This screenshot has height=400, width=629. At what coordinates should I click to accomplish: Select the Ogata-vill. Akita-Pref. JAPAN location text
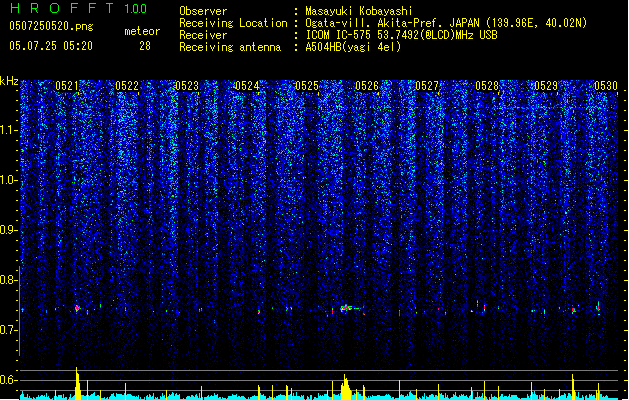pyautogui.click(x=446, y=23)
